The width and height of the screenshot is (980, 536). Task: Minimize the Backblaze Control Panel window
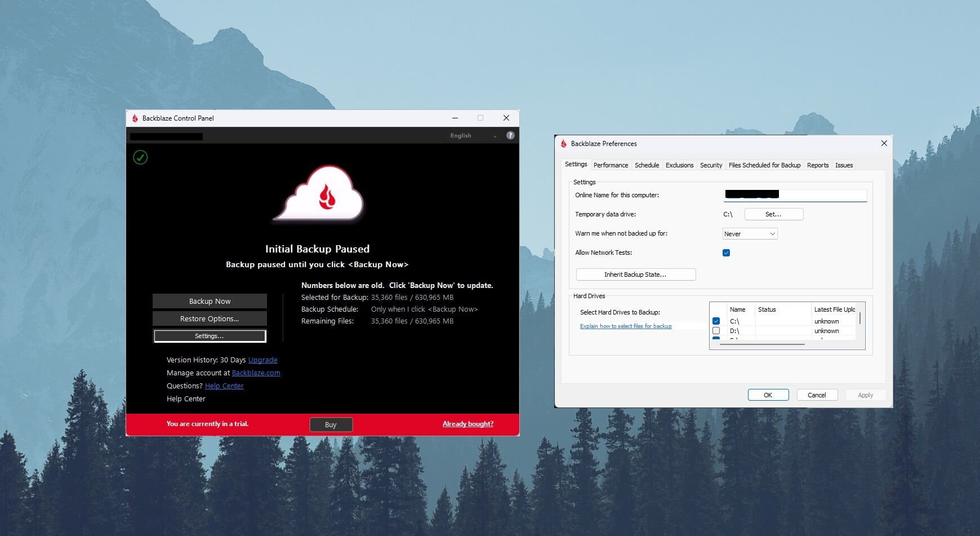(x=455, y=118)
